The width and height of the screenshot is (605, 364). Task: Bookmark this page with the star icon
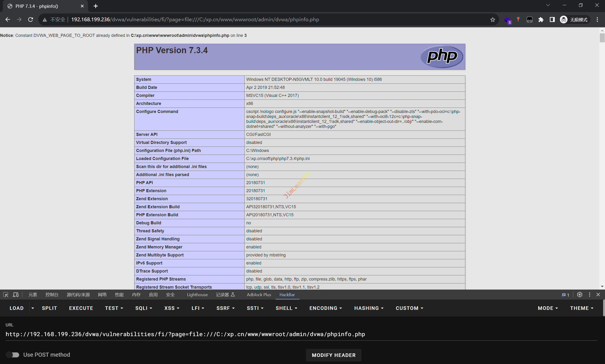pos(493,20)
